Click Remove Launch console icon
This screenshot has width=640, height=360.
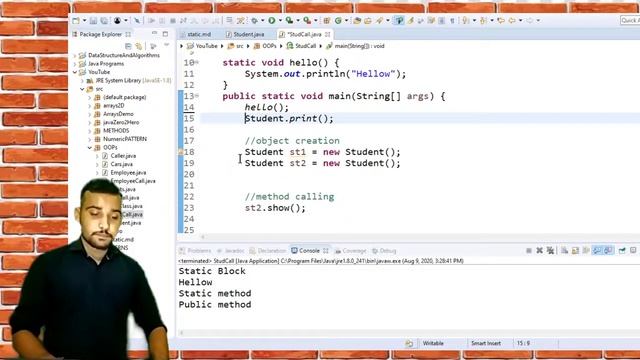[x=540, y=251]
